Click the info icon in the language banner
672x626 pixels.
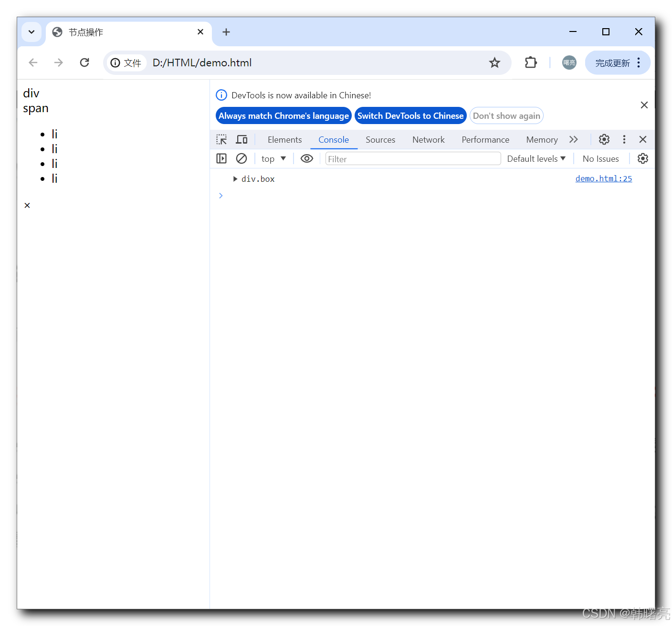pyautogui.click(x=221, y=95)
